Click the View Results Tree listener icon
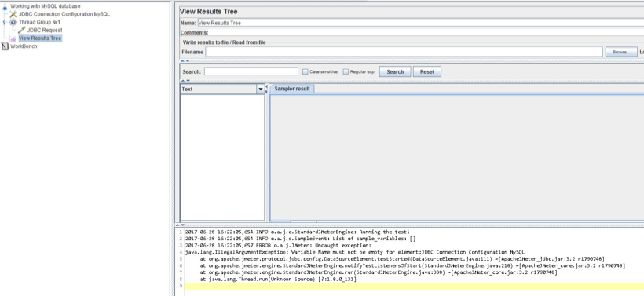Viewport: 644px width, 296px height. point(13,38)
